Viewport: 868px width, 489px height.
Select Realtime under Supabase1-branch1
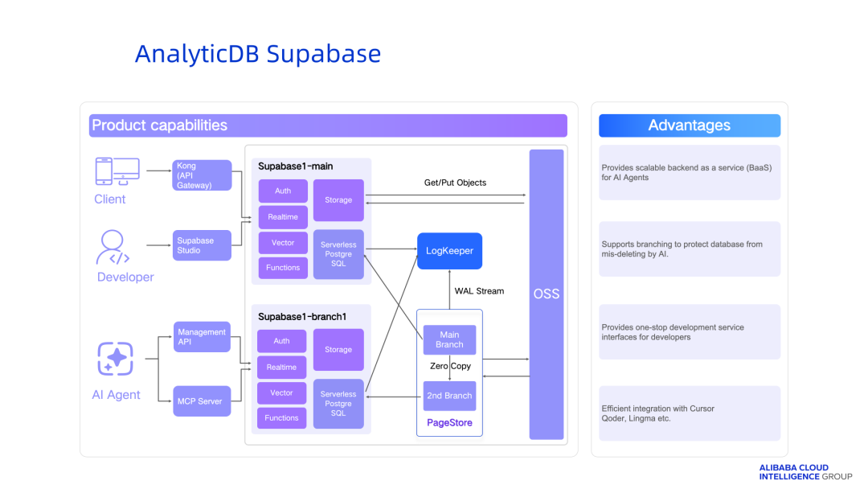point(282,368)
